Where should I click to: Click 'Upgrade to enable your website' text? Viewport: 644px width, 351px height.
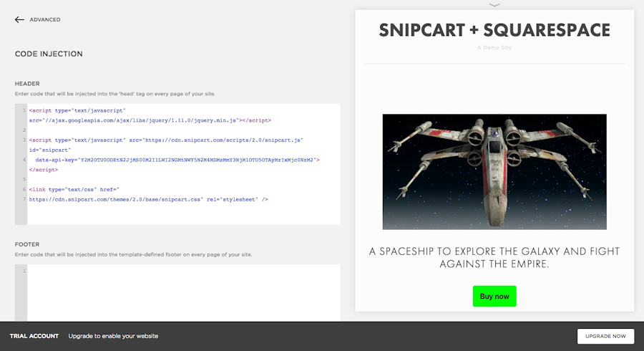pyautogui.click(x=113, y=336)
